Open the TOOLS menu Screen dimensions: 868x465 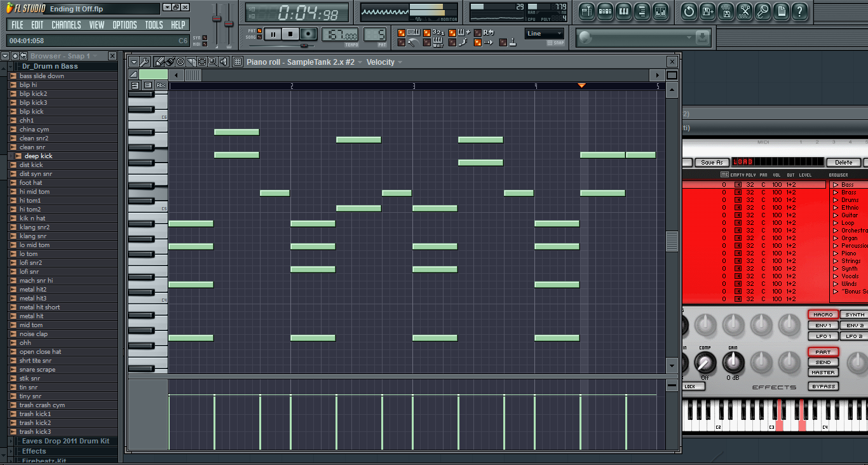[x=154, y=25]
